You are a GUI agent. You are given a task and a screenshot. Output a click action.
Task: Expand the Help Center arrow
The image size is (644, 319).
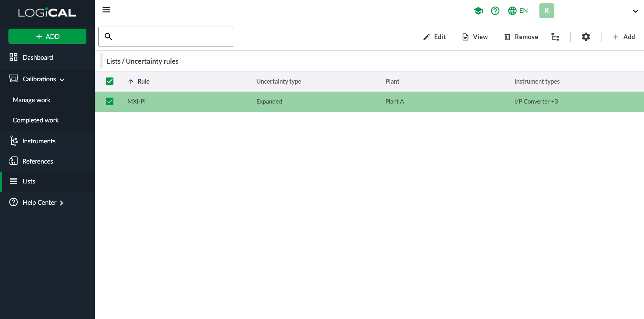coord(61,203)
